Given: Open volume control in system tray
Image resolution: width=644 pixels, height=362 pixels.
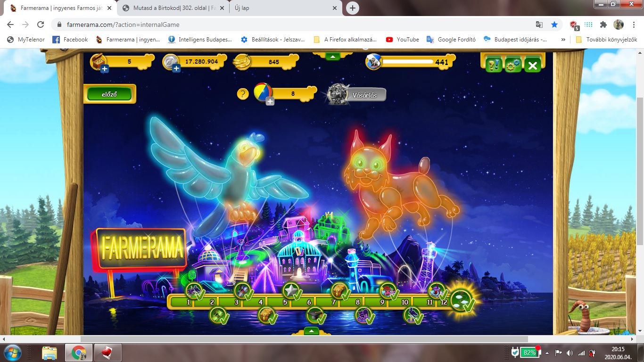Looking at the screenshot, I should [570, 353].
